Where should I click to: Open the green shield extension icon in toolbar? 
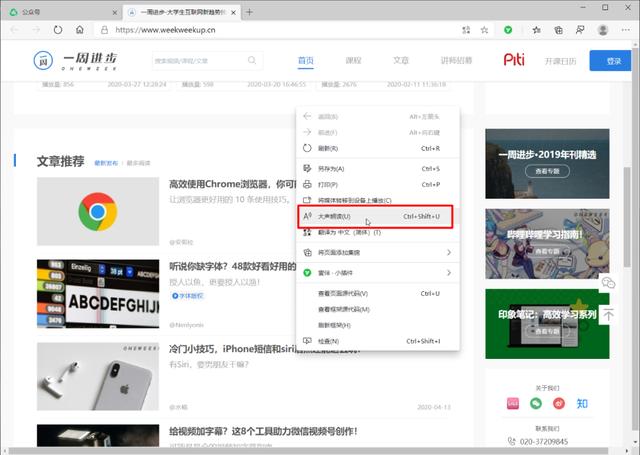pyautogui.click(x=508, y=30)
